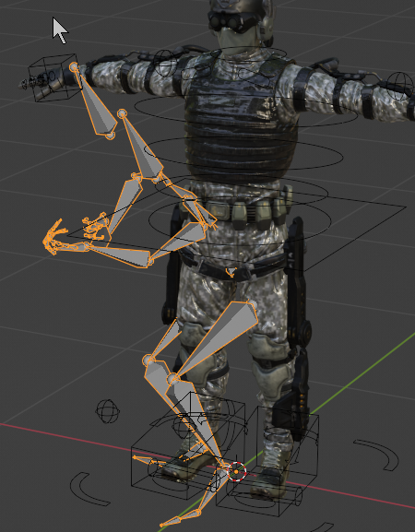Select the small sphere widget left of the feet
Viewport: 415px width, 532px height.
point(108,411)
